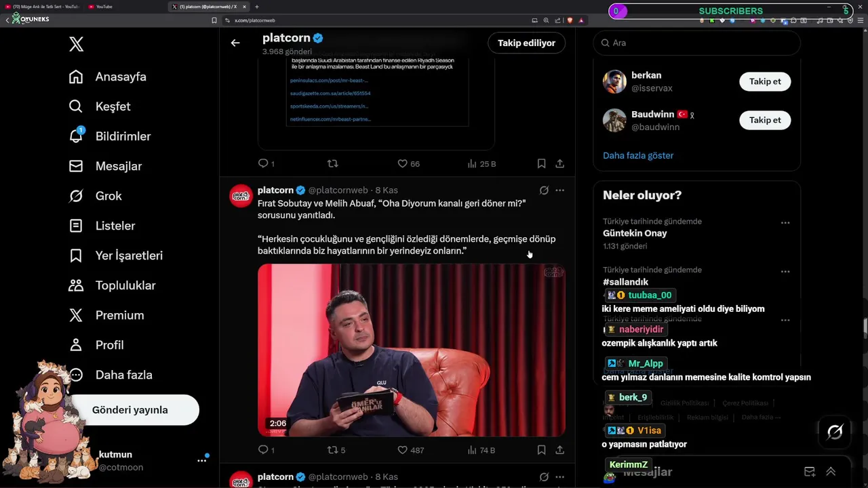This screenshot has width=868, height=488.
Task: Like the tweet with 66 likes
Action: [408, 163]
